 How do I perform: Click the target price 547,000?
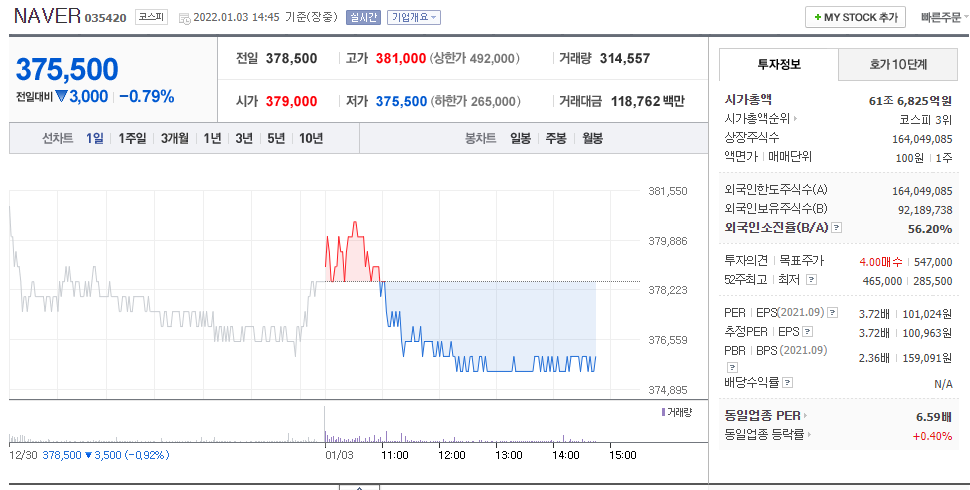click(934, 262)
